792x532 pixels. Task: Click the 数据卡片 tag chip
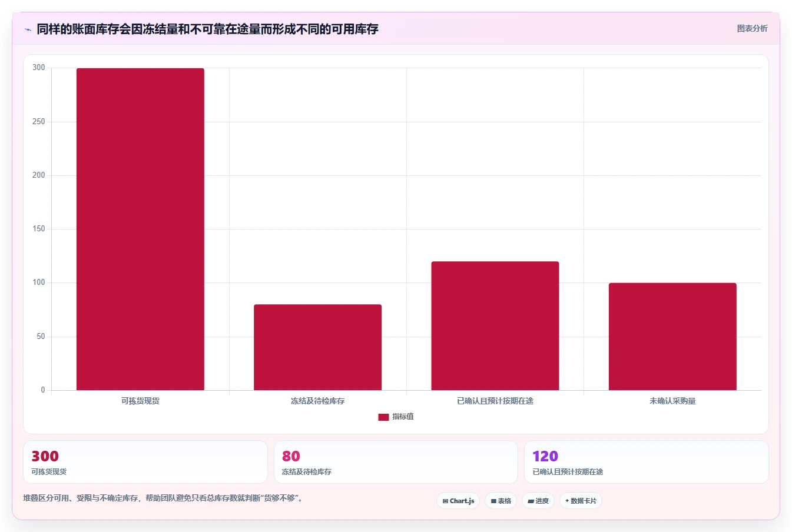581,501
